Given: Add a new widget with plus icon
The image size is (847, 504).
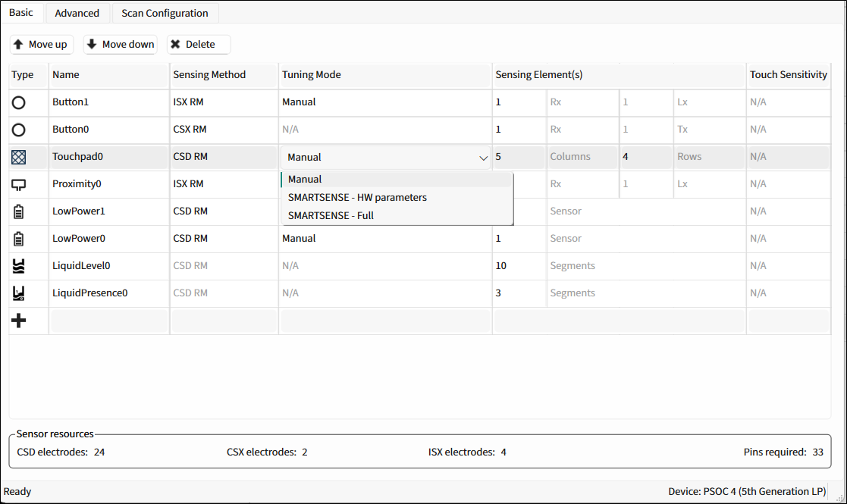Looking at the screenshot, I should click(x=19, y=321).
